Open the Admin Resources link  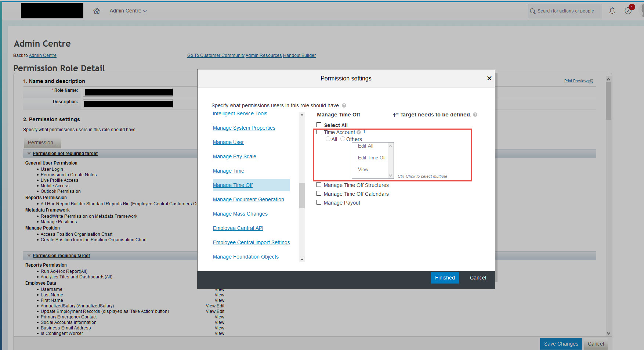coord(264,55)
